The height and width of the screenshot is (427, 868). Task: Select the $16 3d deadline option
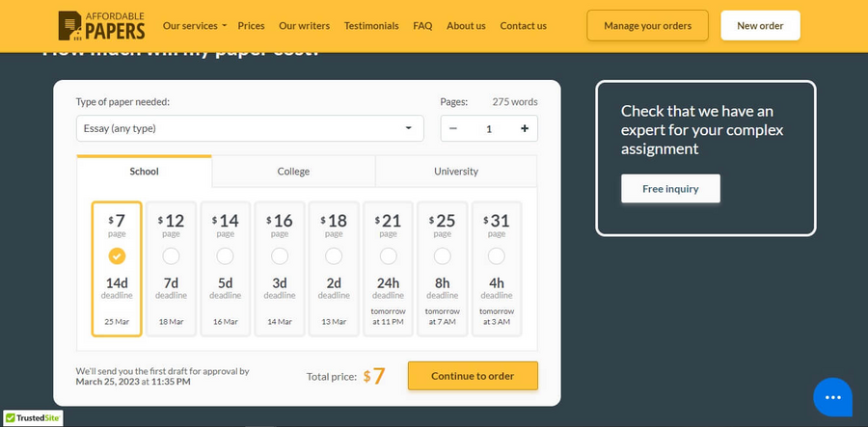pos(280,269)
